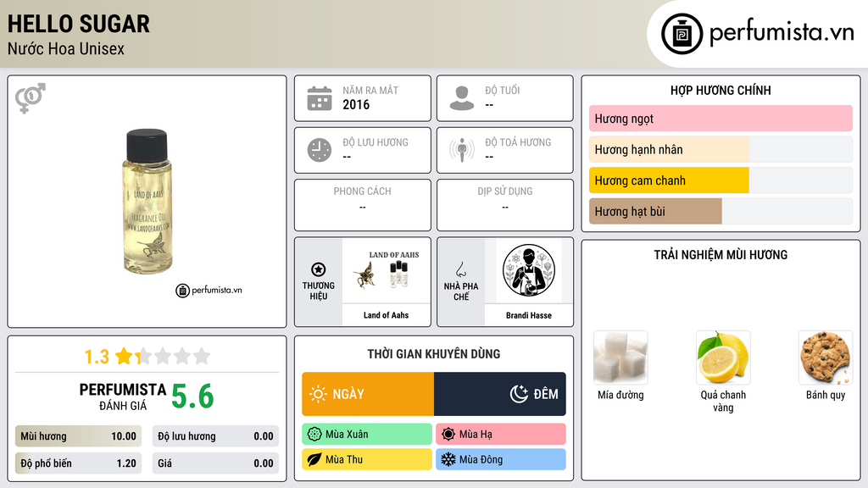Image resolution: width=868 pixels, height=488 pixels.
Task: Select the Đêm nighttime bar
Action: (x=500, y=394)
